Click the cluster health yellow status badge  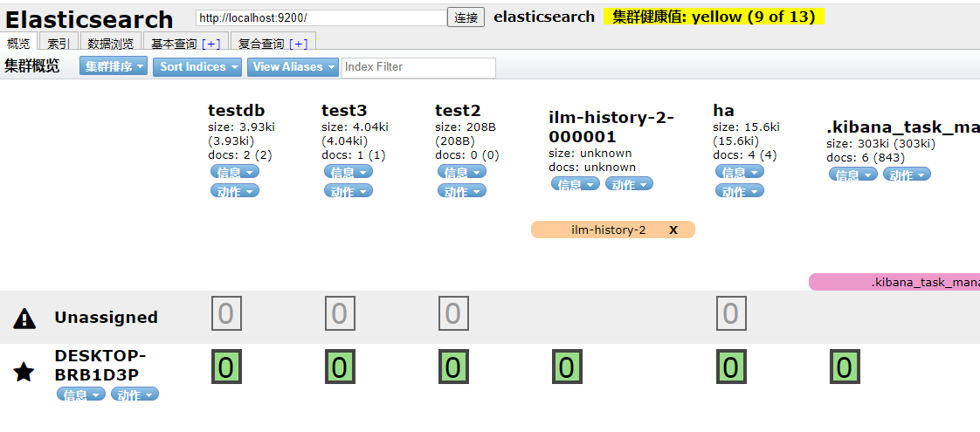point(714,17)
